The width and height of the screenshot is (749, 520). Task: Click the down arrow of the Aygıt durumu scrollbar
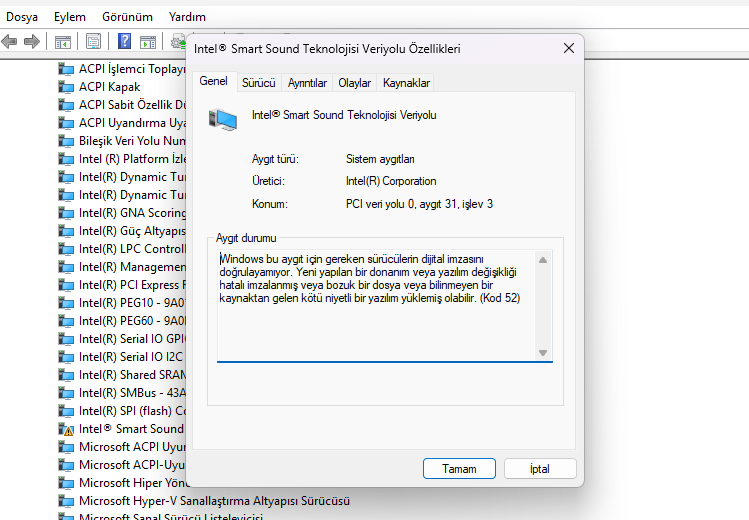[543, 353]
